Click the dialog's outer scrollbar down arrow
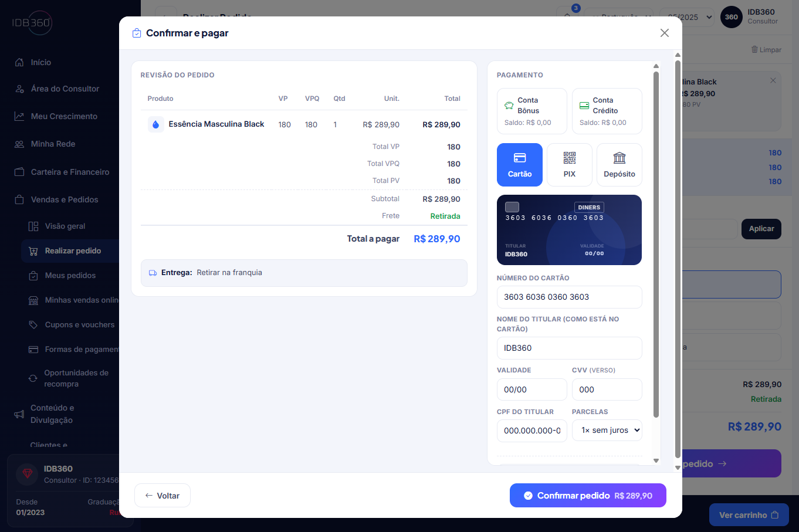799x532 pixels. coord(678,467)
